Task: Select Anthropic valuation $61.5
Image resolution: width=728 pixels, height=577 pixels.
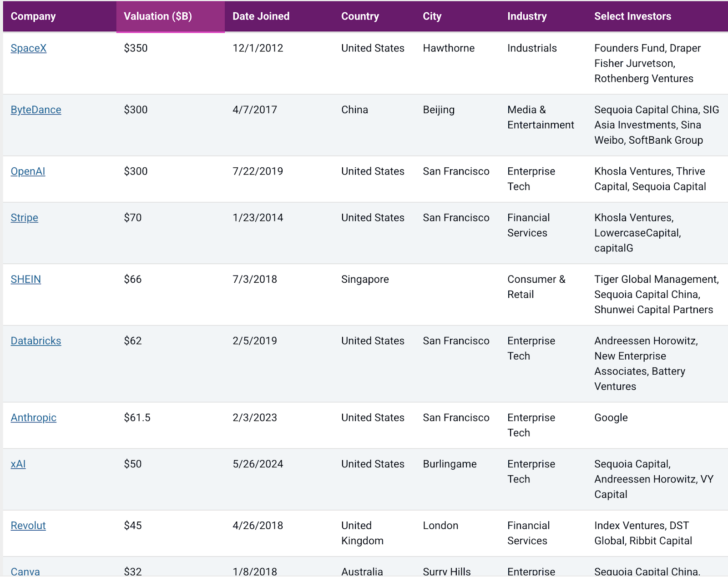Action: coord(137,418)
